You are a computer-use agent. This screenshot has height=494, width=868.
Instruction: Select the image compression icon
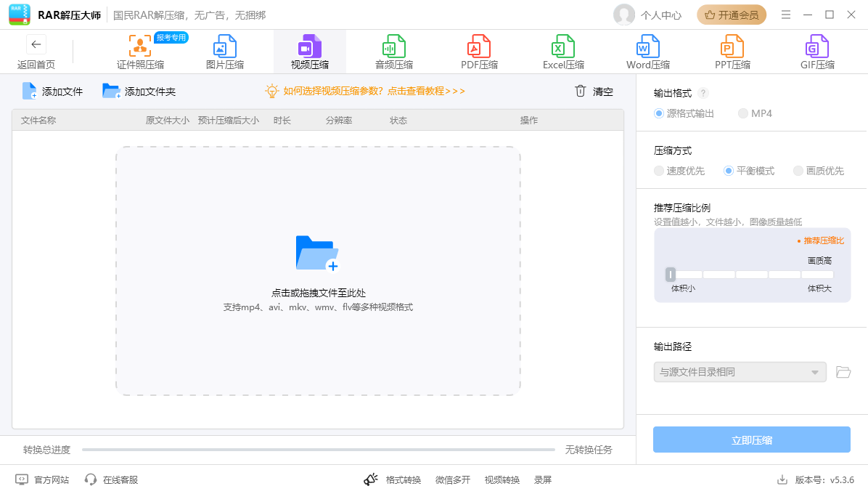224,47
